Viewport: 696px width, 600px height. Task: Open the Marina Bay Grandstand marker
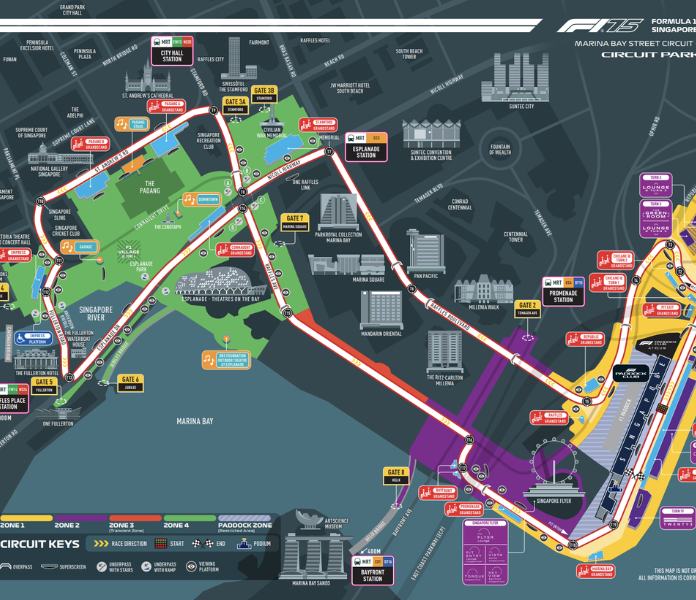(x=596, y=571)
